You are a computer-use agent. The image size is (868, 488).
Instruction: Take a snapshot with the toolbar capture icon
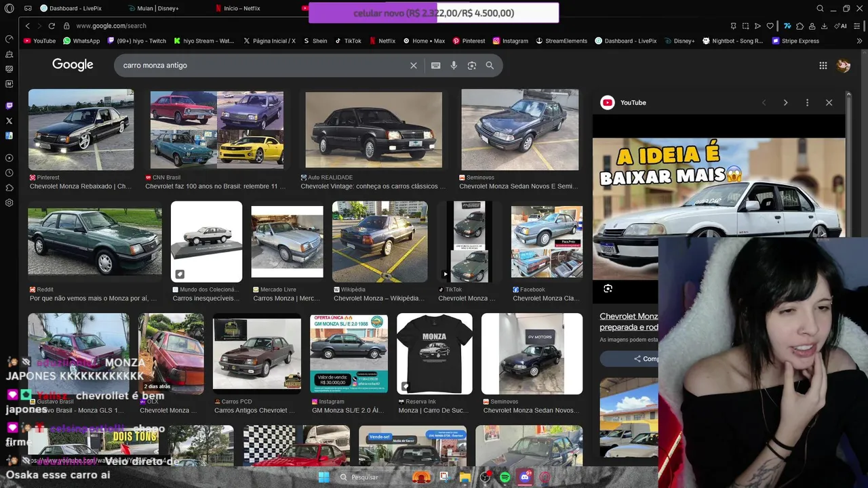(745, 26)
